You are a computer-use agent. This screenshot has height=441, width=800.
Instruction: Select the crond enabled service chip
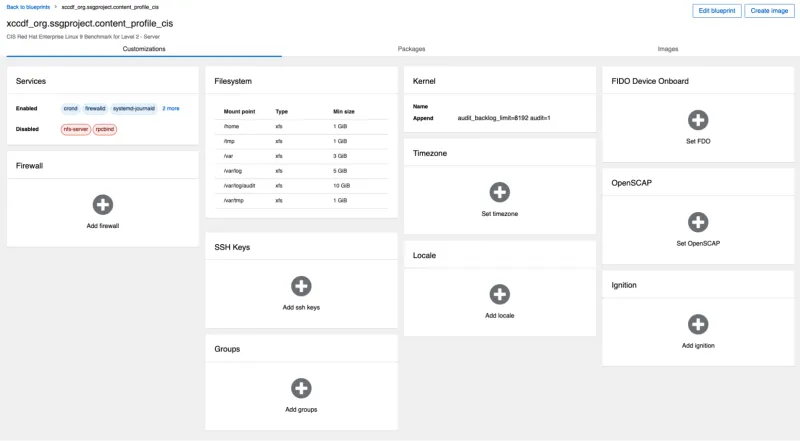[70, 109]
